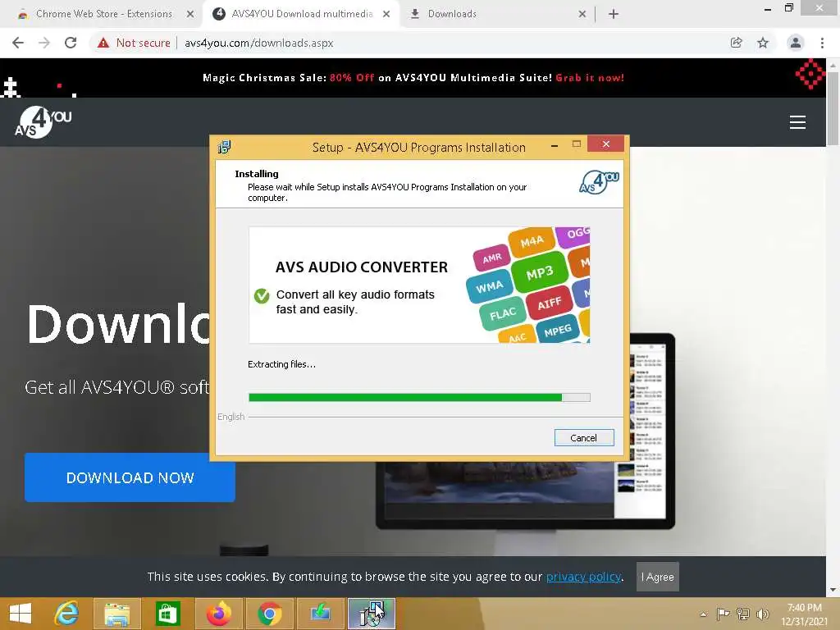Click the AVS4YOU site logo

pyautogui.click(x=43, y=122)
